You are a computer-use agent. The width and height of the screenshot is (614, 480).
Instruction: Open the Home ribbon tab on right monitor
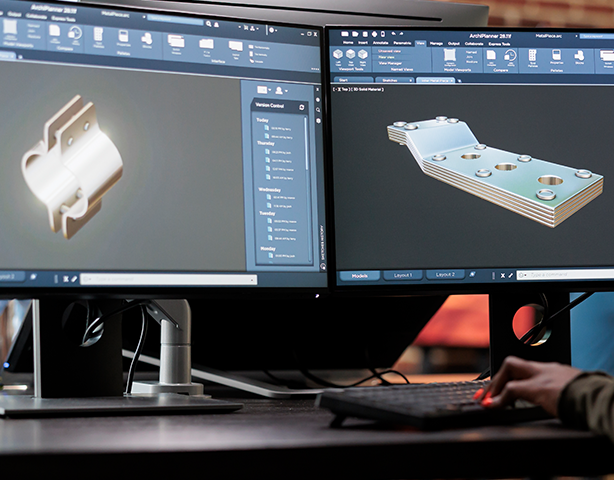click(x=348, y=43)
